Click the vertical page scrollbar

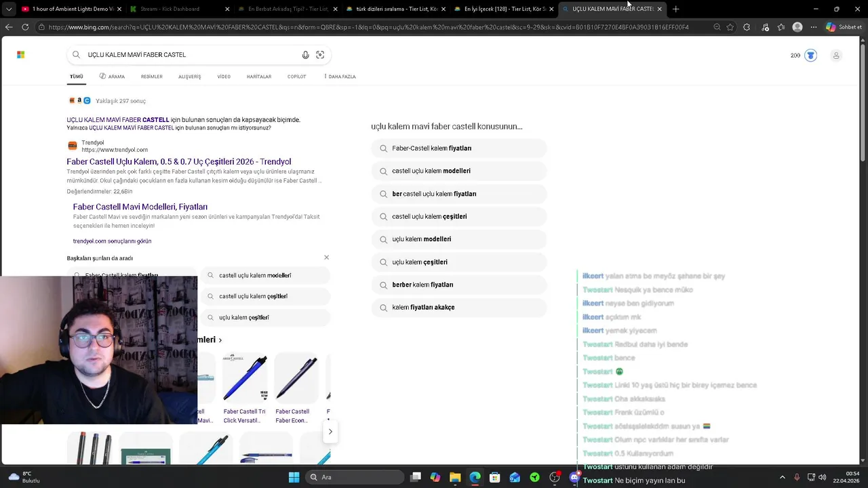[x=863, y=102]
